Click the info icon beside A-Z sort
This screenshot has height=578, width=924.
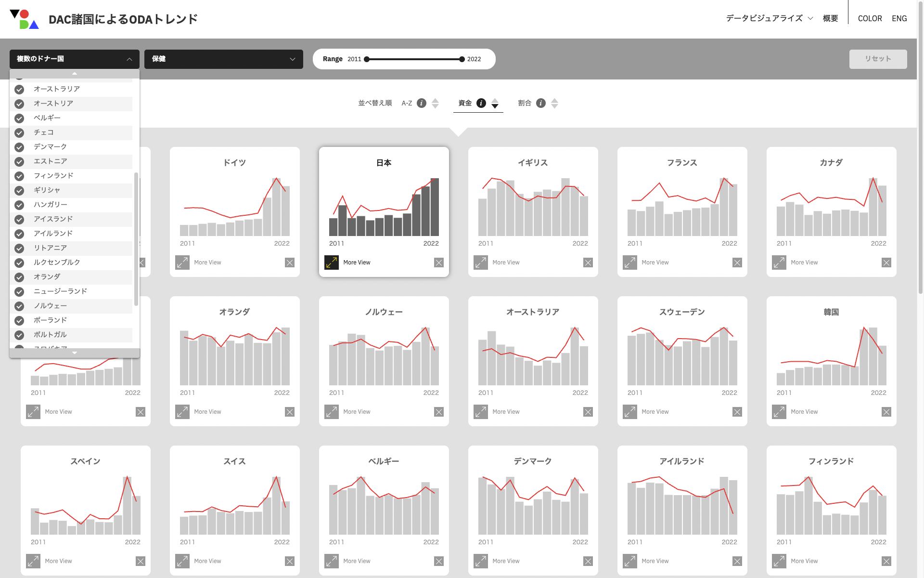tap(421, 103)
